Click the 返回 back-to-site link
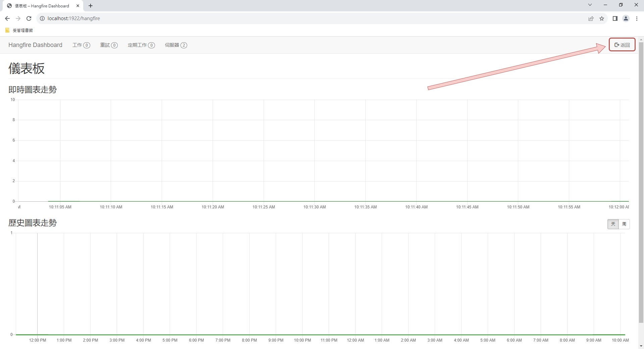The height and width of the screenshot is (349, 644). [x=622, y=45]
